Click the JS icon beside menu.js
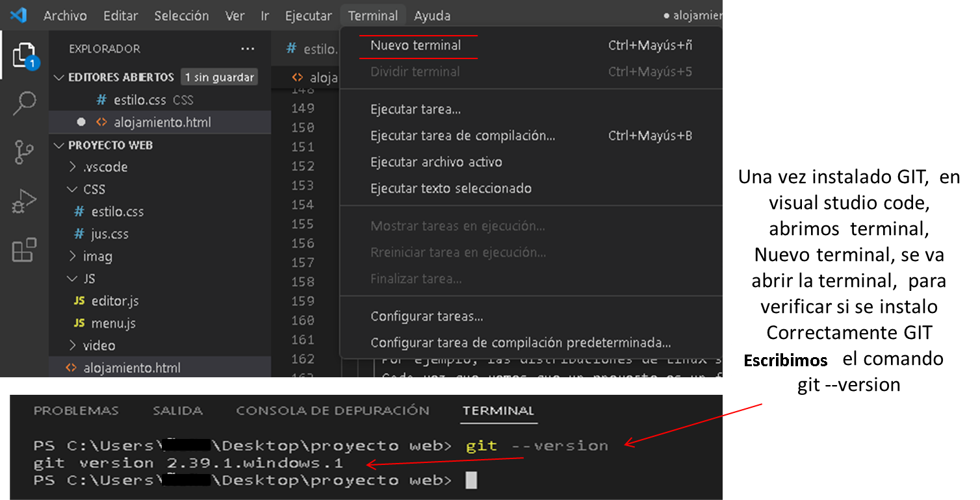The image size is (980, 500). point(79,323)
